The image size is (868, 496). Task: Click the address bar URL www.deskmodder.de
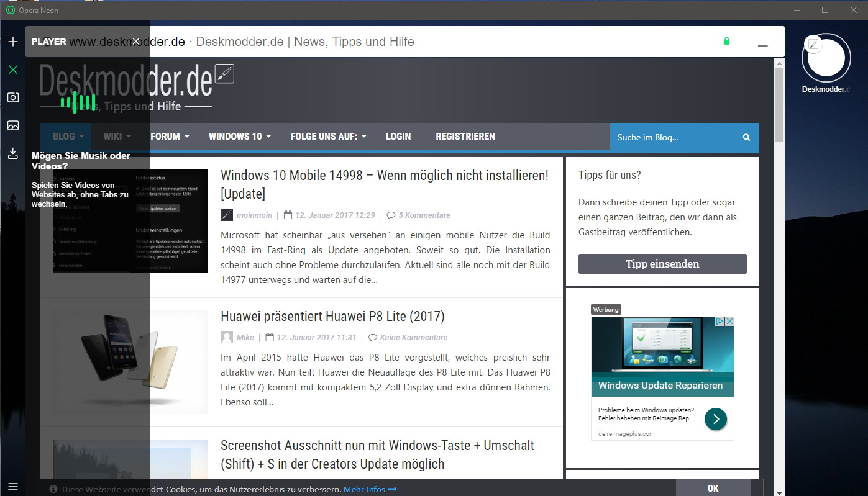(127, 42)
